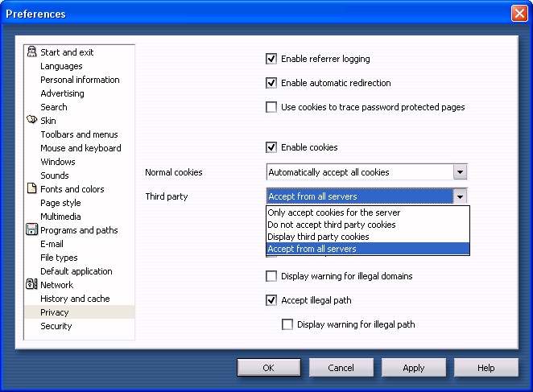Go to History and cache settings

tap(75, 299)
